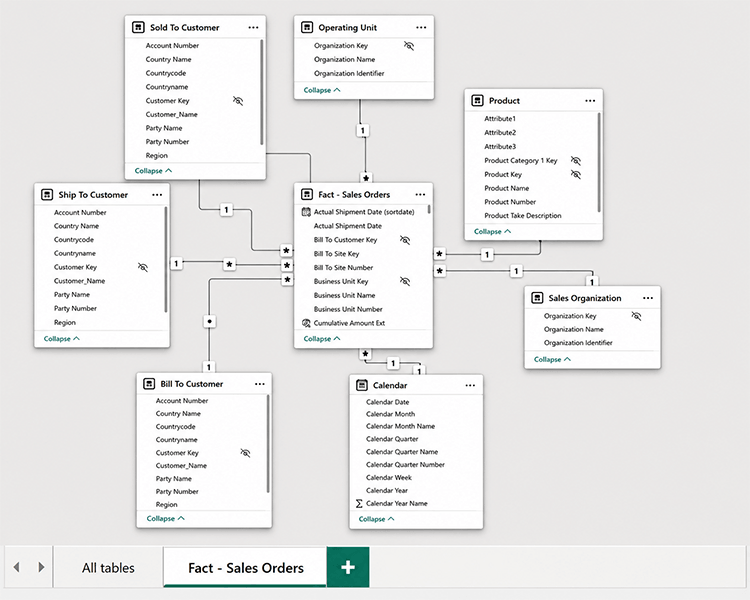Switch to the All tables tab
750x600 pixels.
pos(108,567)
